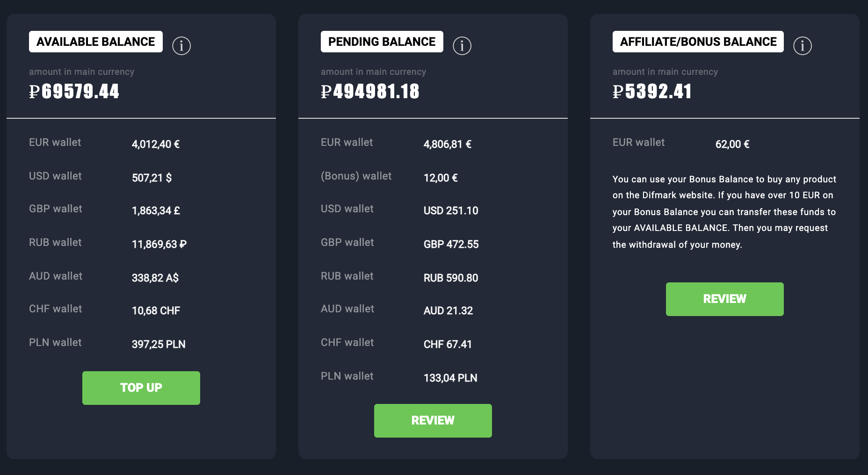
Task: Click the 507,21 $ USD wallet amount
Action: pos(152,178)
